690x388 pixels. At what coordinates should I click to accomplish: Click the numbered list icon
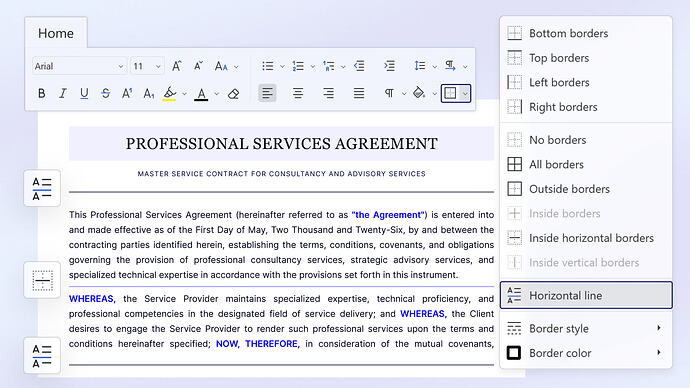298,66
